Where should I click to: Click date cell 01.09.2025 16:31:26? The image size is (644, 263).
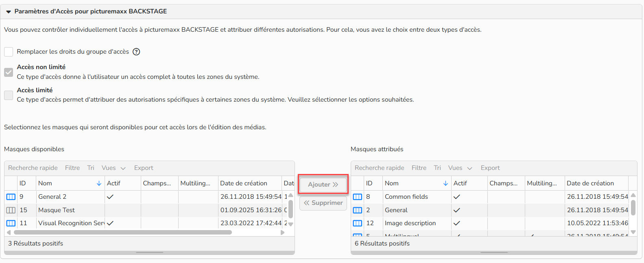251,210
